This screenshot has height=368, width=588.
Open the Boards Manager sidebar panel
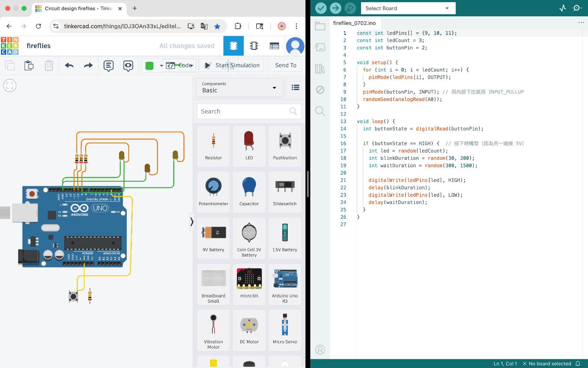(x=320, y=47)
